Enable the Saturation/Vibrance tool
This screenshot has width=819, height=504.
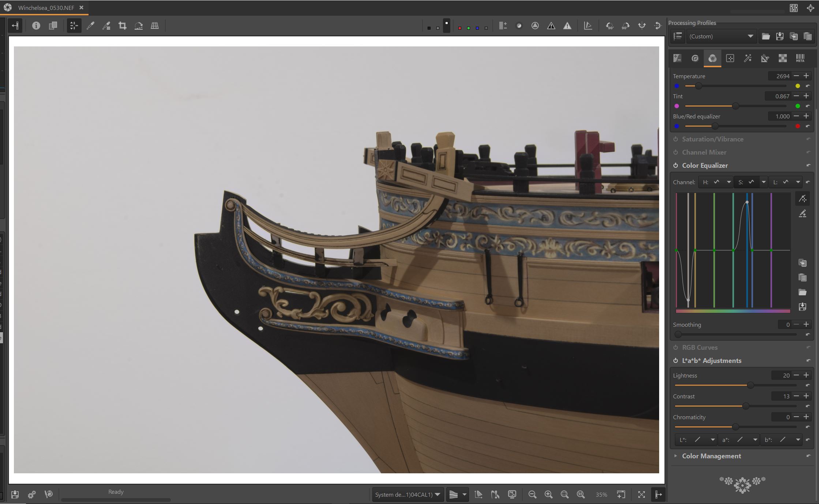(x=676, y=139)
